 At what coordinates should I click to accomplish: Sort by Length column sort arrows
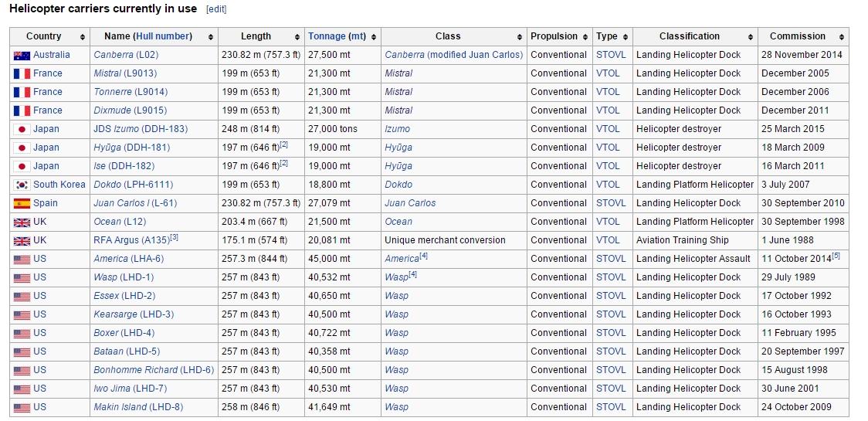[297, 37]
